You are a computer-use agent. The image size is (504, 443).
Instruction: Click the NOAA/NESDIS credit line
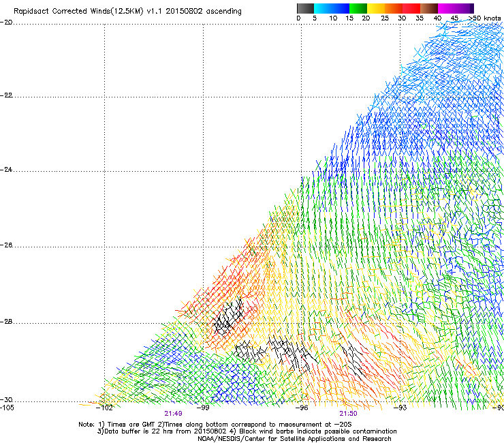coord(294,439)
